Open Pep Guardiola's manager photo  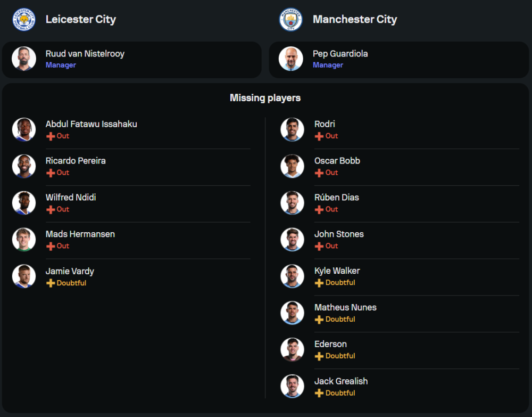(x=291, y=59)
